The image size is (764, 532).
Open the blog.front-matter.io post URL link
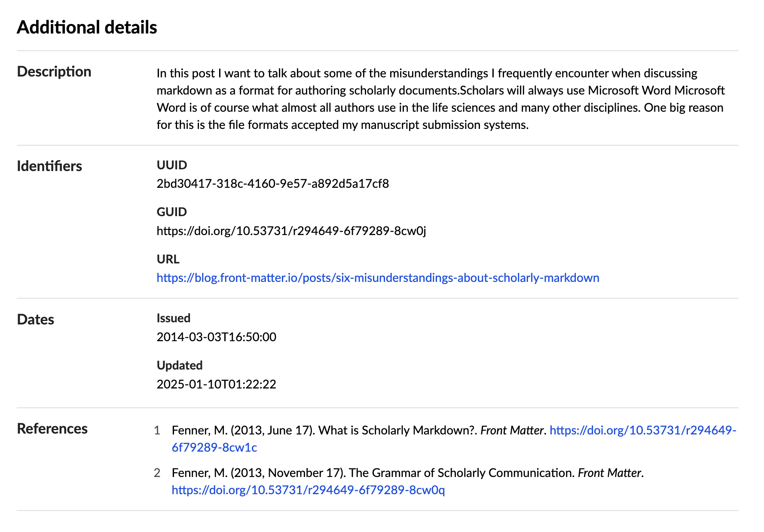coord(378,278)
